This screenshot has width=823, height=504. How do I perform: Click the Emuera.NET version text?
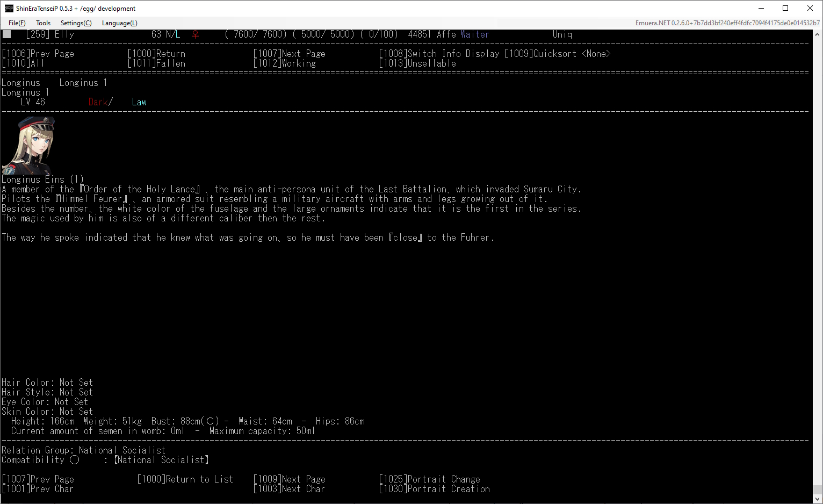[x=727, y=23]
